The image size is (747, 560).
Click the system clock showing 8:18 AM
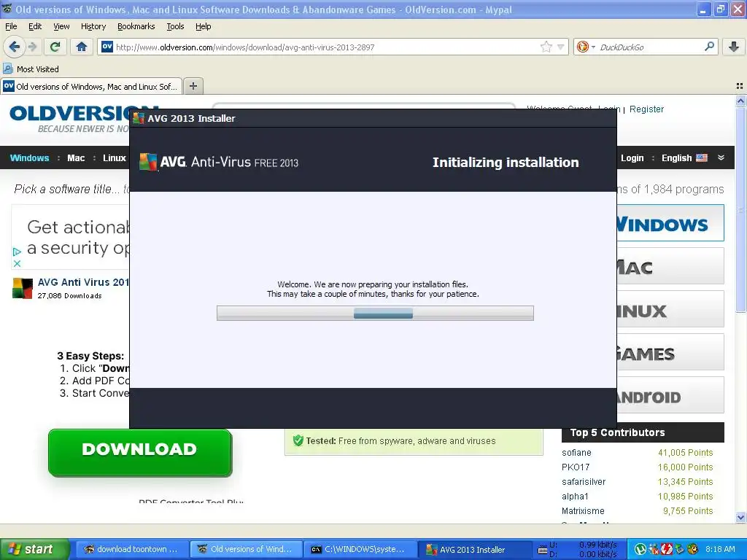(720, 549)
